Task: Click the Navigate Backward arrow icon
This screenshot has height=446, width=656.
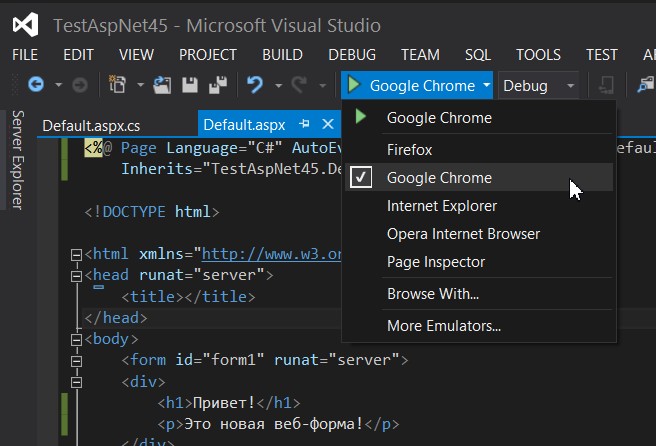Action: (x=36, y=85)
